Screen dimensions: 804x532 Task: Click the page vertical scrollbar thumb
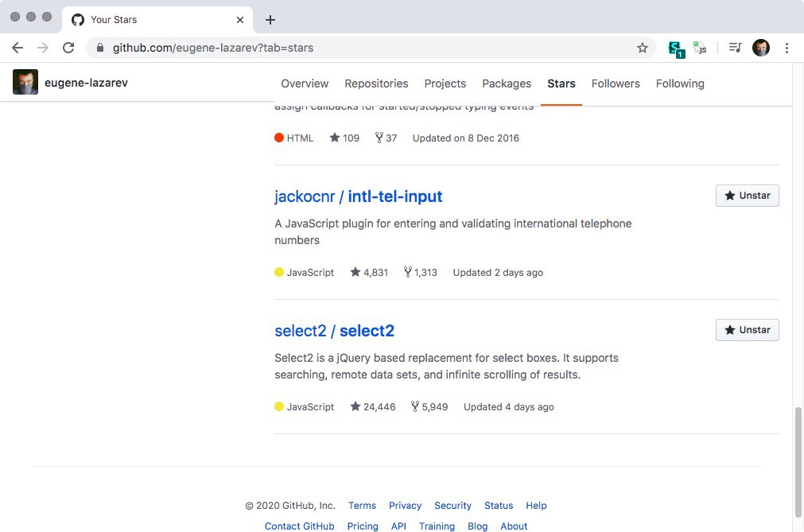point(798,462)
